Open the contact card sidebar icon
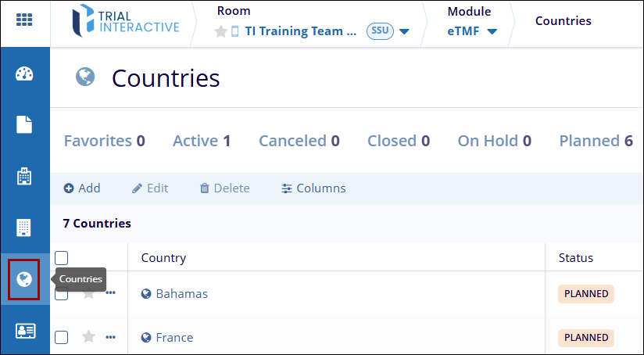 coord(24,331)
